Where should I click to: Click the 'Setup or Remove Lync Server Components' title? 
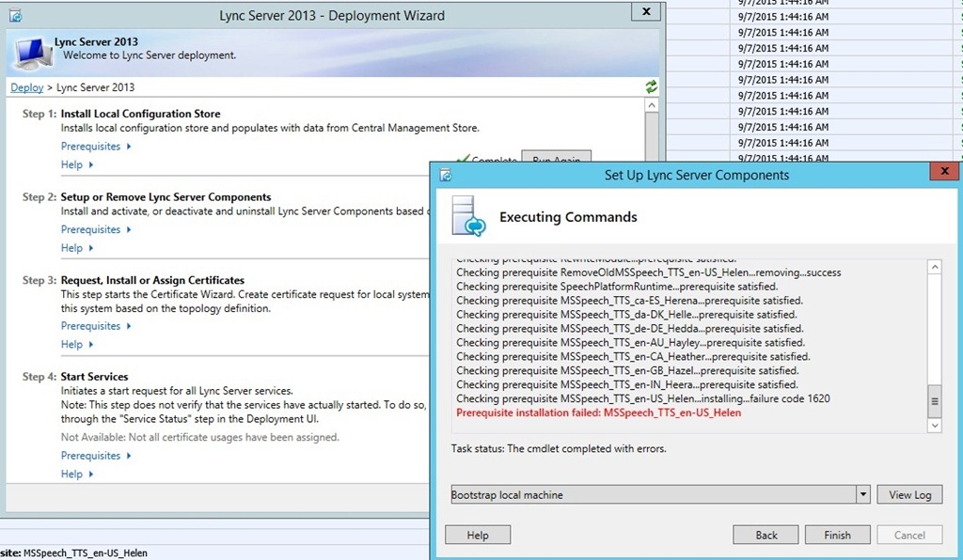click(x=166, y=197)
